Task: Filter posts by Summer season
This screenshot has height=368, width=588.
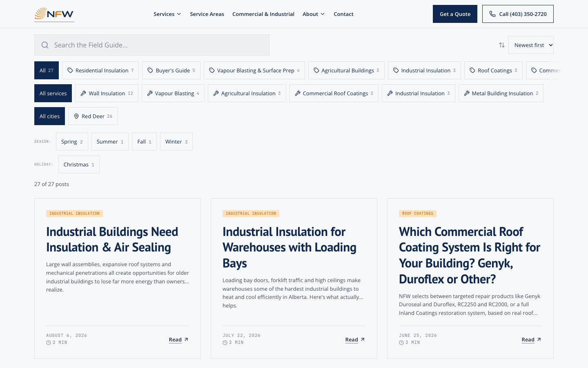Action: click(110, 141)
